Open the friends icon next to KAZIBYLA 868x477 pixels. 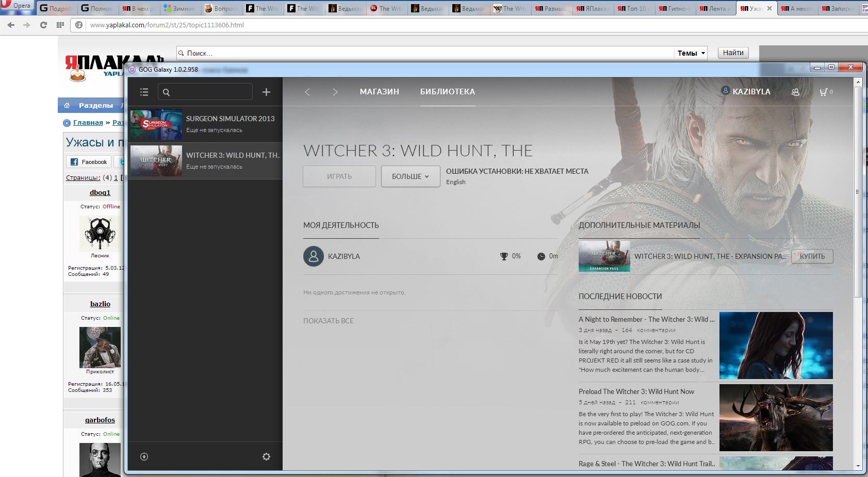795,92
